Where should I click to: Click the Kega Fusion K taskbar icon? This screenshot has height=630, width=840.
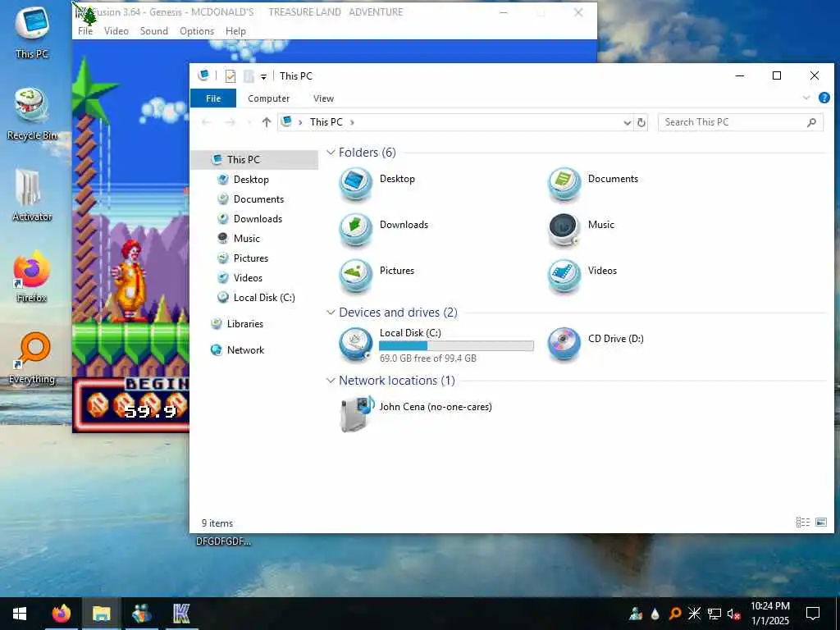tap(181, 614)
